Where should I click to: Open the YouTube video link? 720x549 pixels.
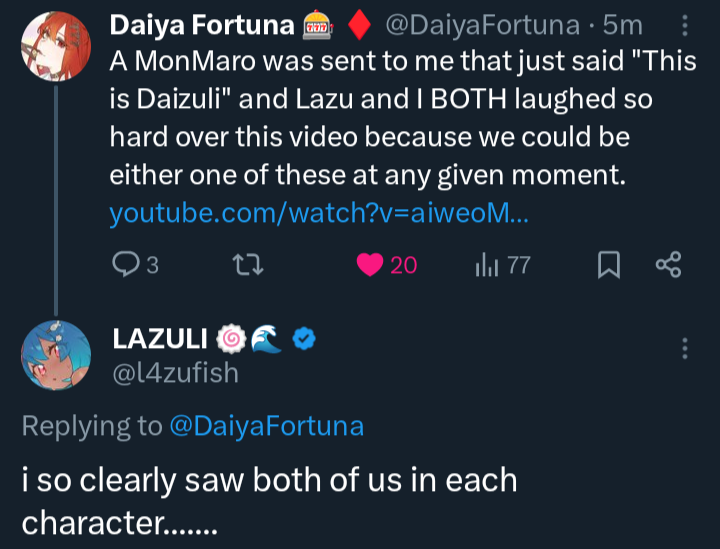(319, 212)
